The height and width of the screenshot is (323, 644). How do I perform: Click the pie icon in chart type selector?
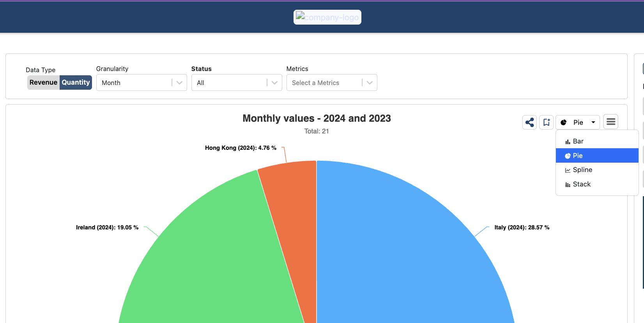(x=563, y=122)
